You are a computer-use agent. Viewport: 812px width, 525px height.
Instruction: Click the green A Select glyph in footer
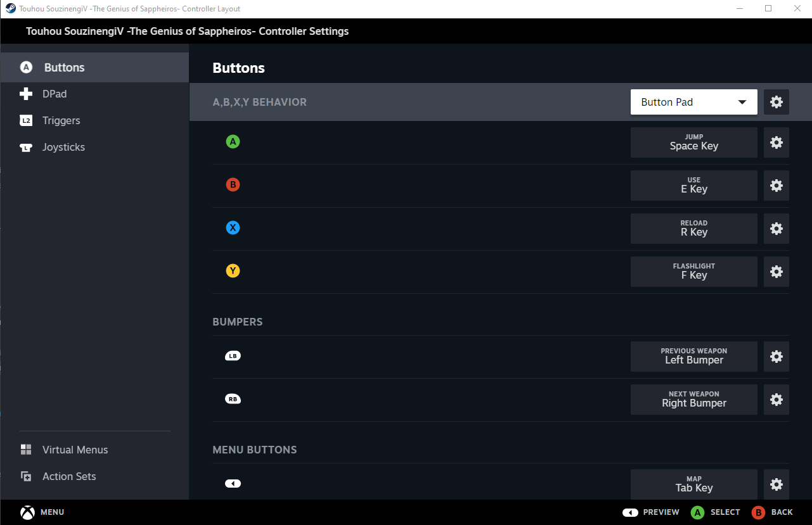pyautogui.click(x=697, y=512)
